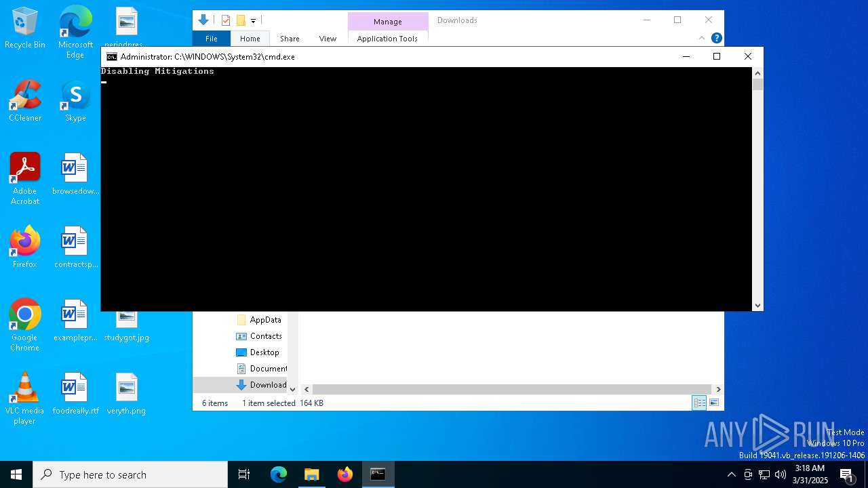Click cmd scrollbar down arrow
The width and height of the screenshot is (868, 488).
pyautogui.click(x=757, y=306)
